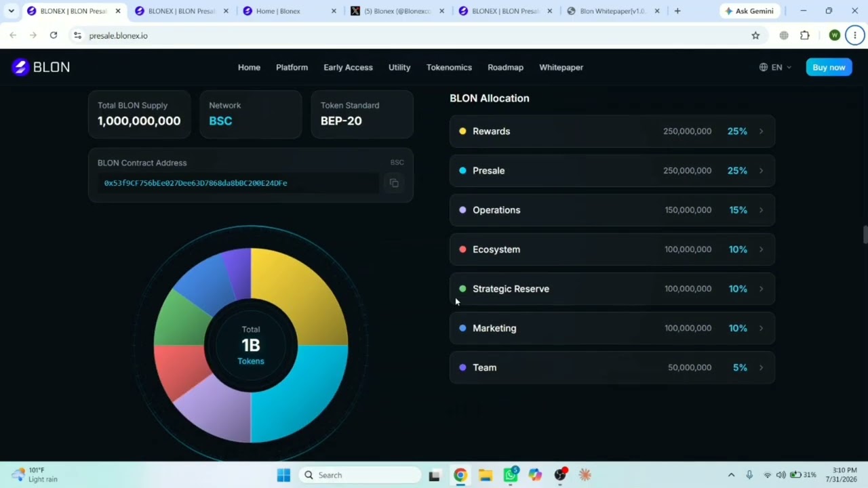Screen dimensions: 868x488
Task: Copy the BLON contract address
Action: tap(394, 183)
